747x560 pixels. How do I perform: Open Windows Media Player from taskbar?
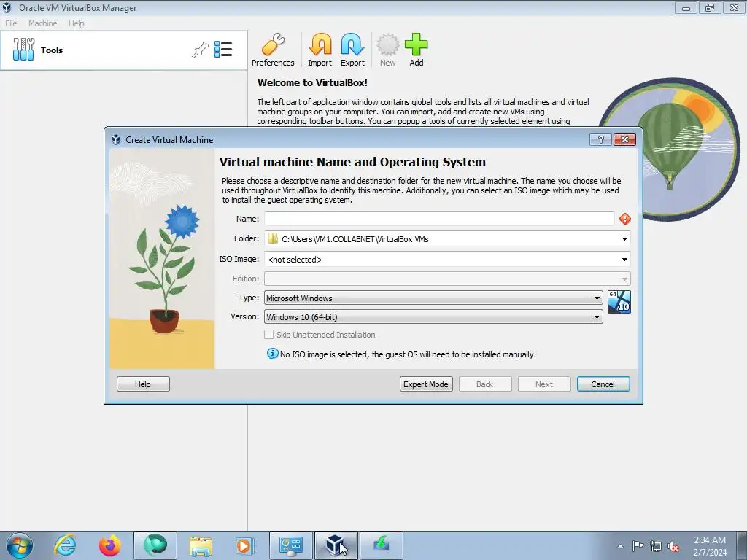pos(245,545)
